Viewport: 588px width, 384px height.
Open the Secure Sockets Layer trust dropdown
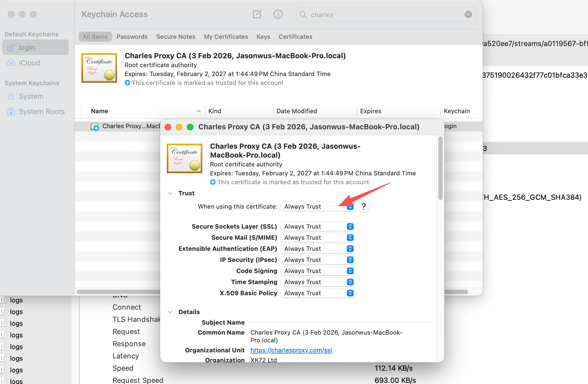click(318, 226)
